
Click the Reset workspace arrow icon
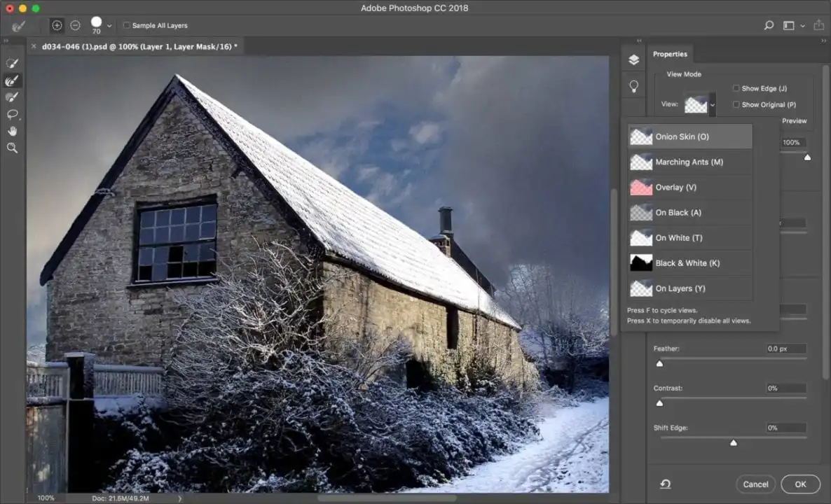666,484
